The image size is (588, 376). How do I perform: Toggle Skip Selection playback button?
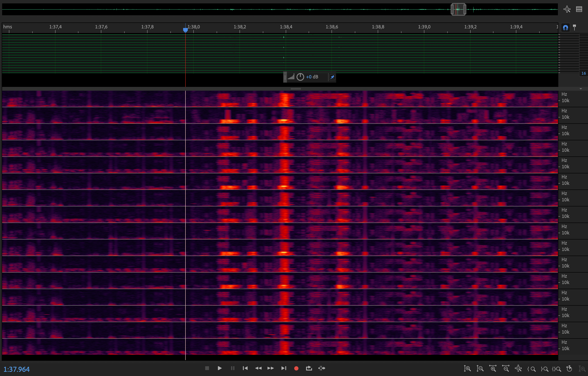tap(322, 368)
